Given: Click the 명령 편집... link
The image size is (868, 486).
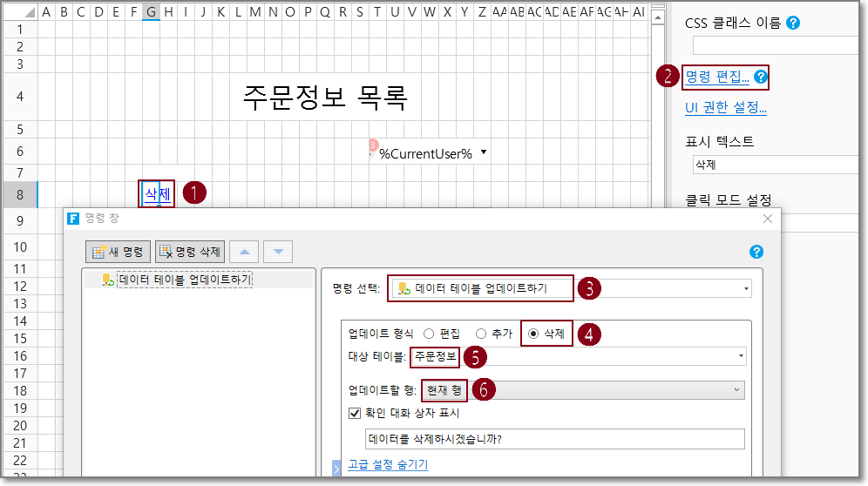Looking at the screenshot, I should [716, 77].
